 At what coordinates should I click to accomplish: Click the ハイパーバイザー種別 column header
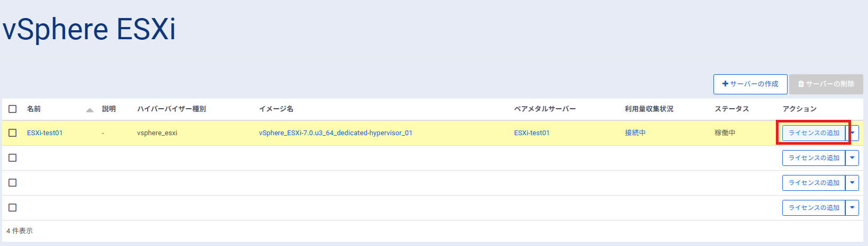[171, 109]
